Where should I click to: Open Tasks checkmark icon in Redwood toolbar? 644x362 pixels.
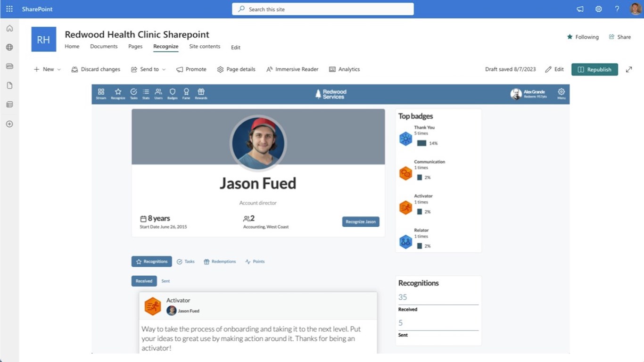[133, 94]
